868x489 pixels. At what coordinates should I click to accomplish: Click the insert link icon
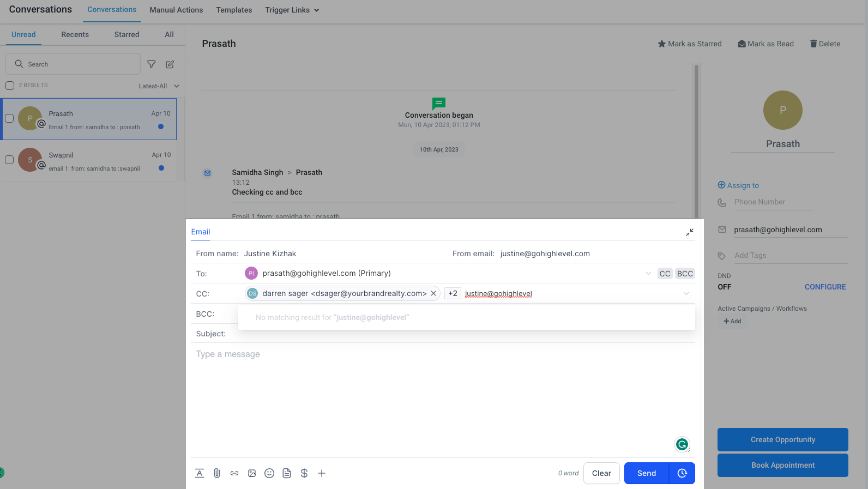pyautogui.click(x=234, y=473)
